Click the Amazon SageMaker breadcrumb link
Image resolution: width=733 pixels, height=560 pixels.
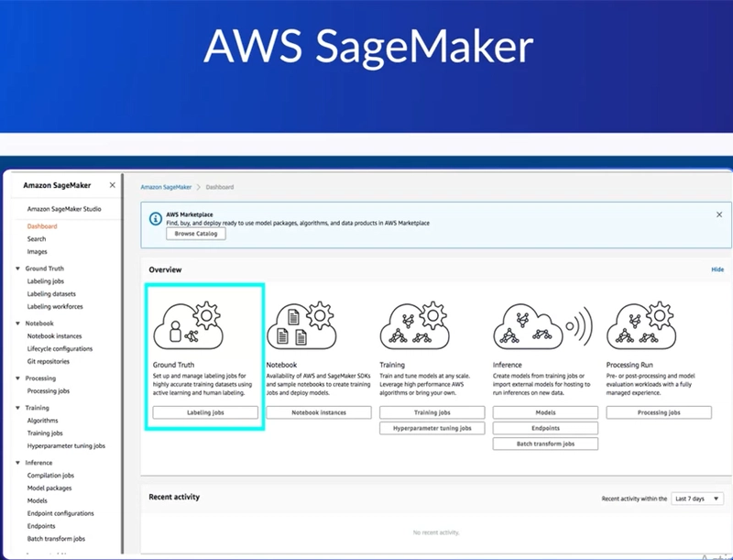(166, 187)
